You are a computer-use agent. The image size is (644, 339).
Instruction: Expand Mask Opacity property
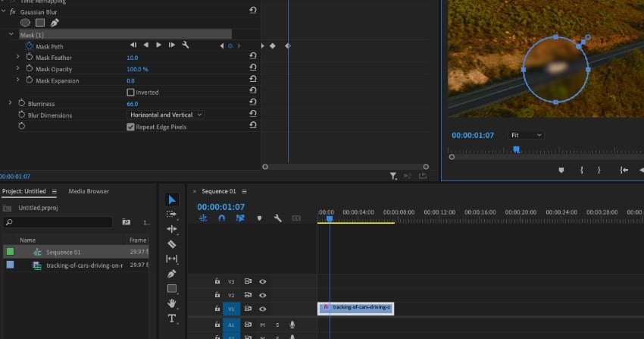17,68
